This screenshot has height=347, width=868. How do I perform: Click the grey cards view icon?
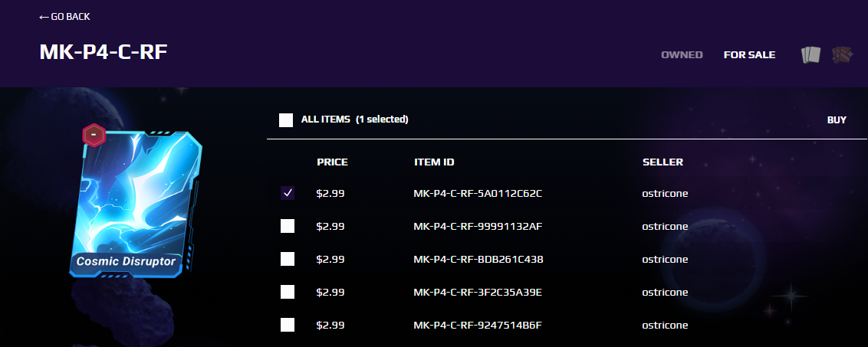pyautogui.click(x=810, y=55)
